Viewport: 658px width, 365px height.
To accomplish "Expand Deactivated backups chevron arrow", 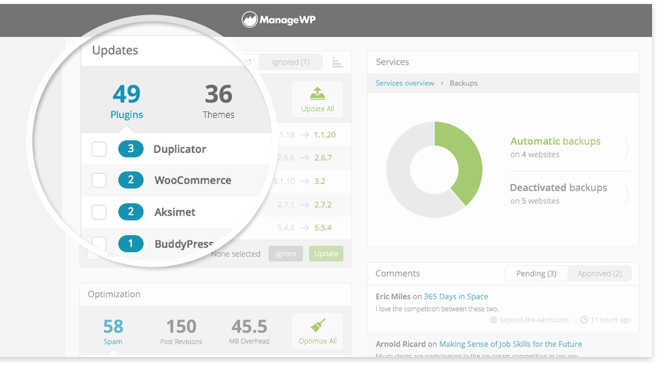I will click(x=627, y=194).
